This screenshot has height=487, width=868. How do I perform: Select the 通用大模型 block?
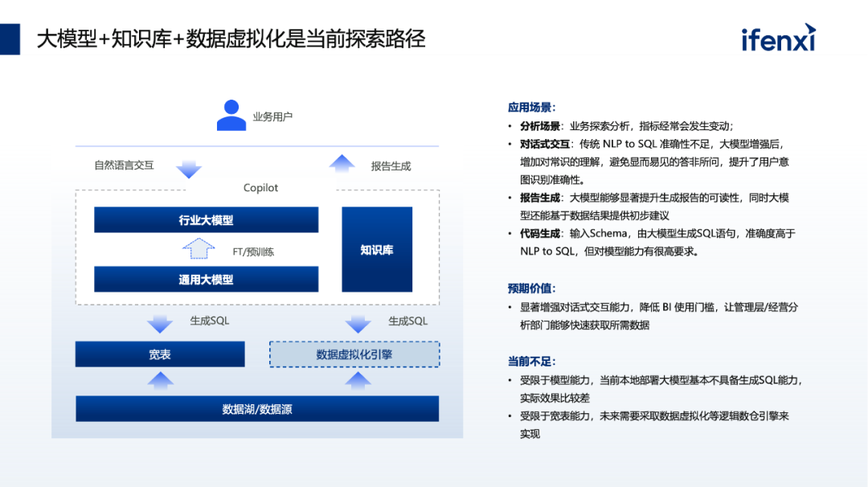[206, 280]
